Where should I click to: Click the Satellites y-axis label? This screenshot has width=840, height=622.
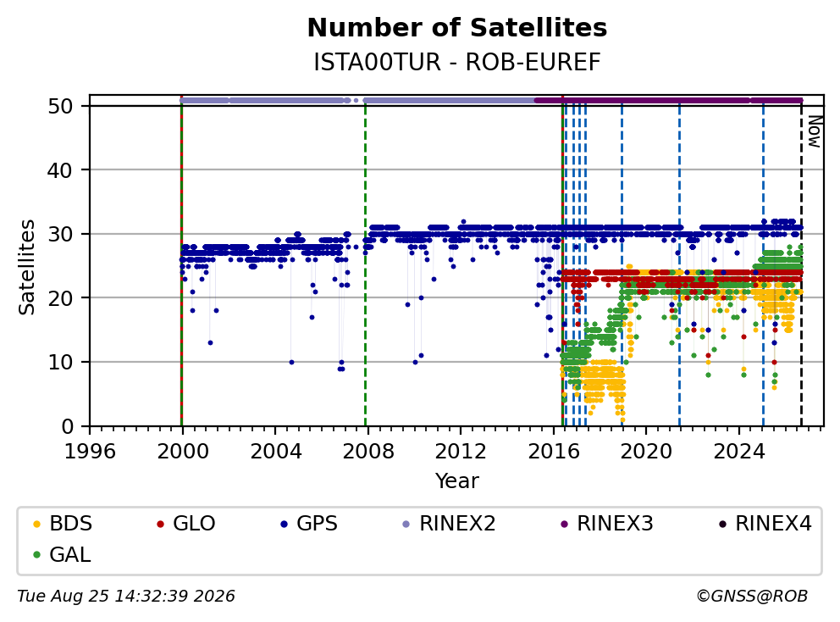[x=27, y=267]
